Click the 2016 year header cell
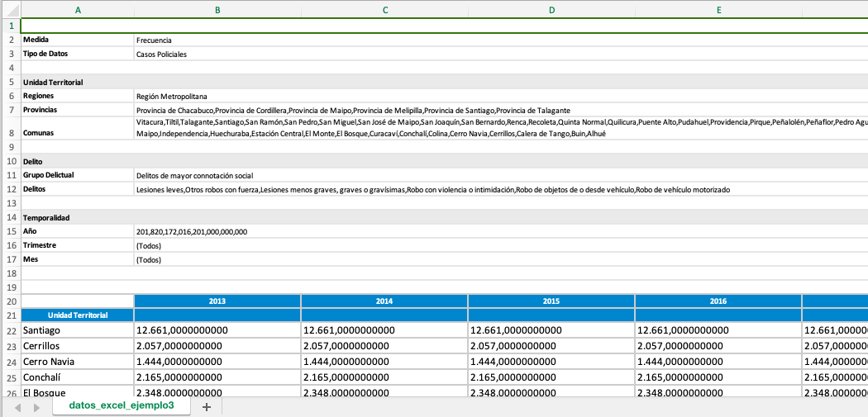 click(718, 301)
